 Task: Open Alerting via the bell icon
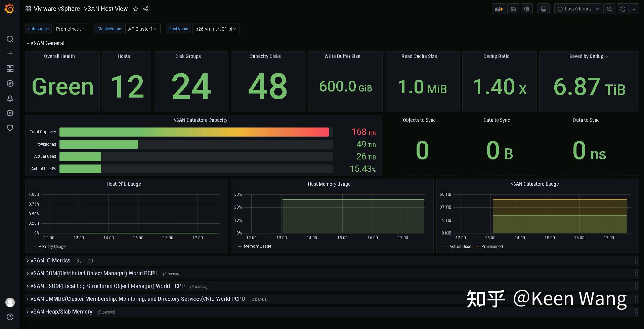(x=10, y=98)
